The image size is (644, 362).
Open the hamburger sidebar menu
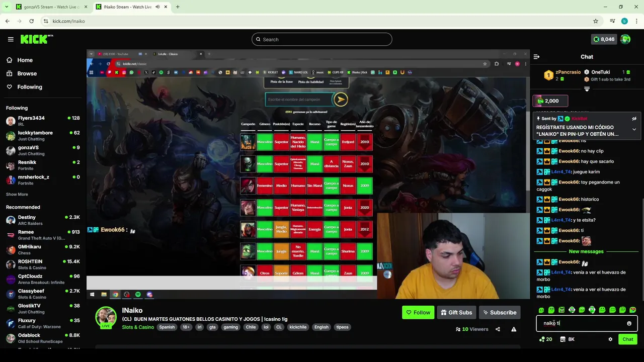click(x=11, y=39)
